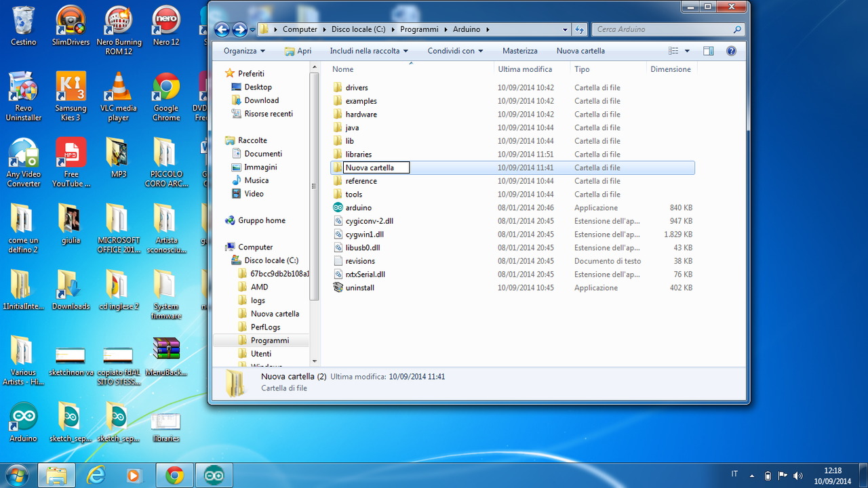
Task: Open Downloads desktop folder shortcut
Action: (x=71, y=290)
